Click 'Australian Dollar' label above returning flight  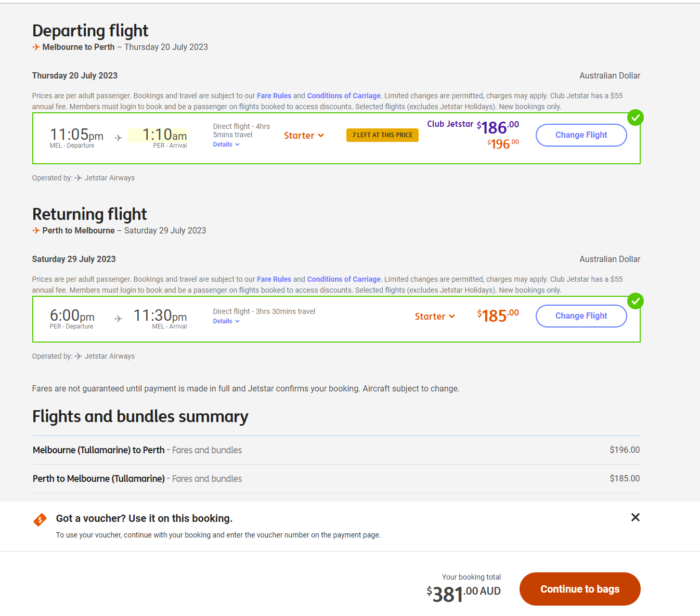coord(610,259)
